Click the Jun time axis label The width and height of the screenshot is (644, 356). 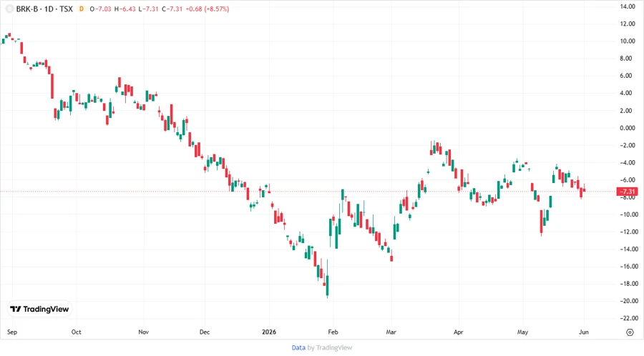click(x=584, y=332)
